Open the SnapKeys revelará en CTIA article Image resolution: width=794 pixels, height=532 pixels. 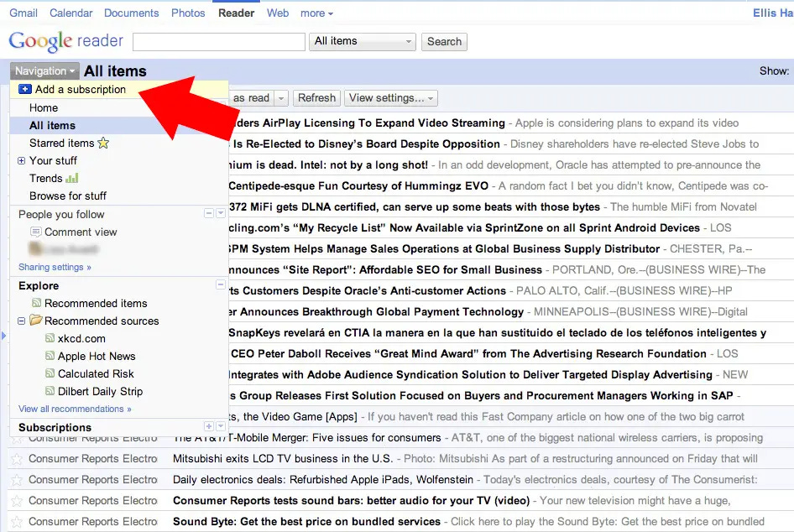(497, 332)
